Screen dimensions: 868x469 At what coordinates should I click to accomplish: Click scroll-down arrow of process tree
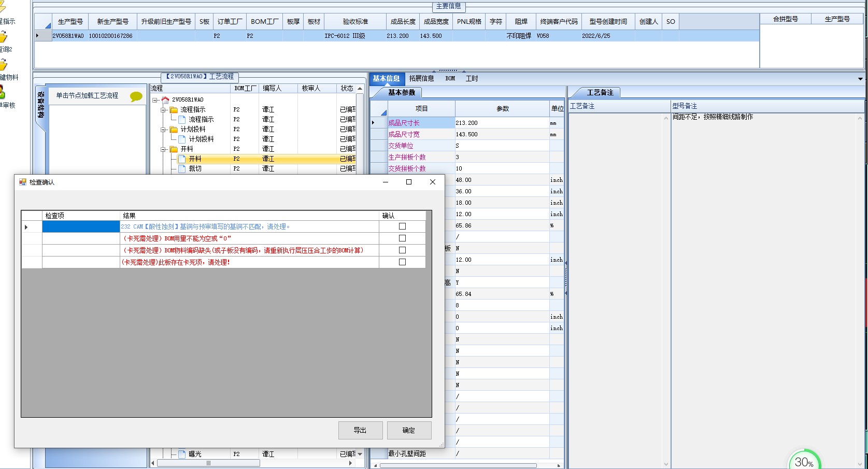coord(360,454)
